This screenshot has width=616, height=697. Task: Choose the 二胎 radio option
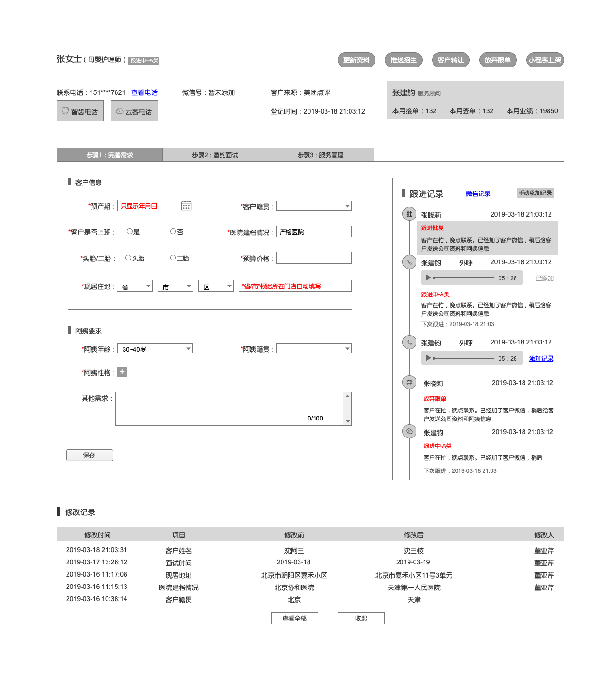[x=173, y=258]
